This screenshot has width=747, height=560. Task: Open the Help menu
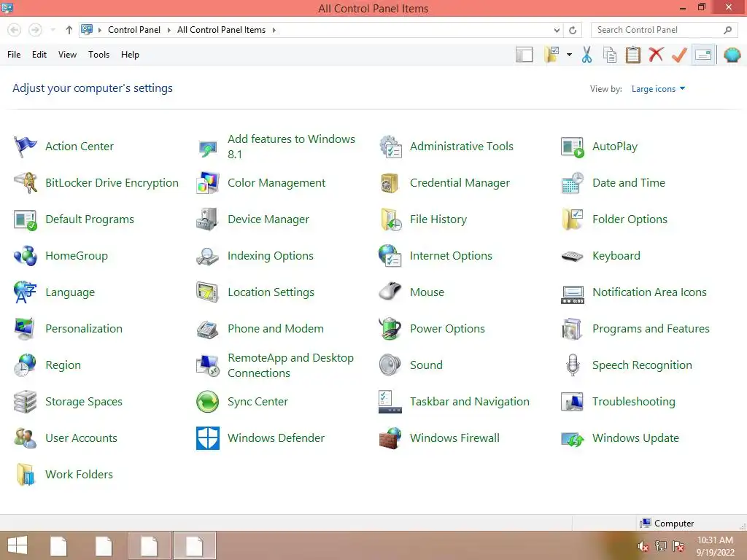pos(130,55)
